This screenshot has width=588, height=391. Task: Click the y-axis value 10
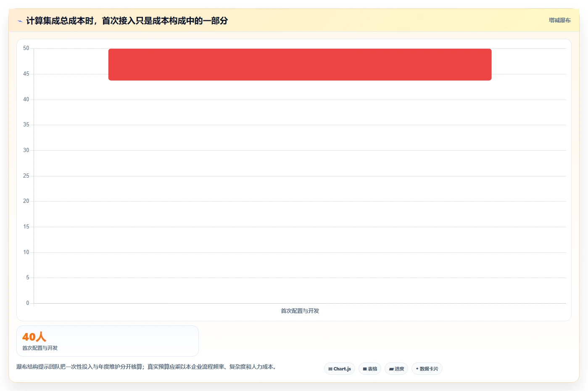tap(26, 252)
